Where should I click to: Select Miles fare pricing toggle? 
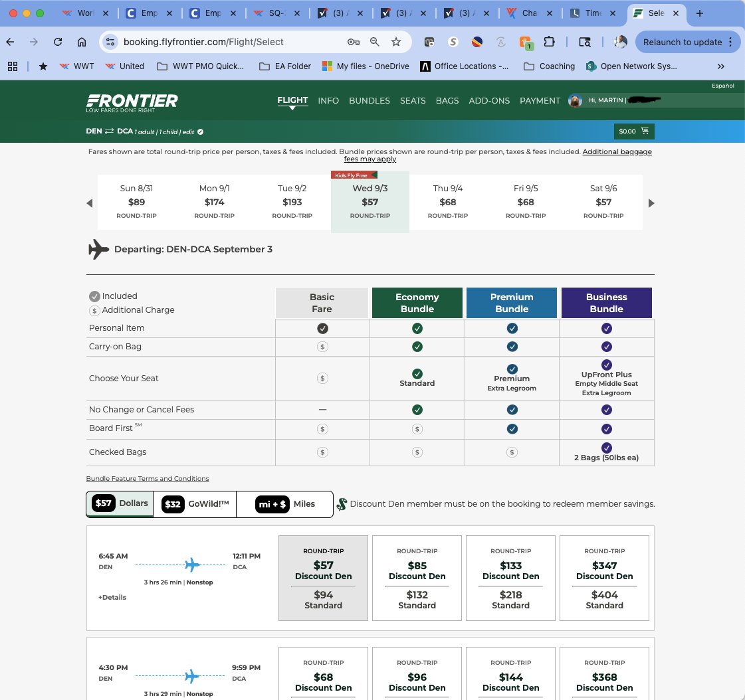tap(284, 504)
